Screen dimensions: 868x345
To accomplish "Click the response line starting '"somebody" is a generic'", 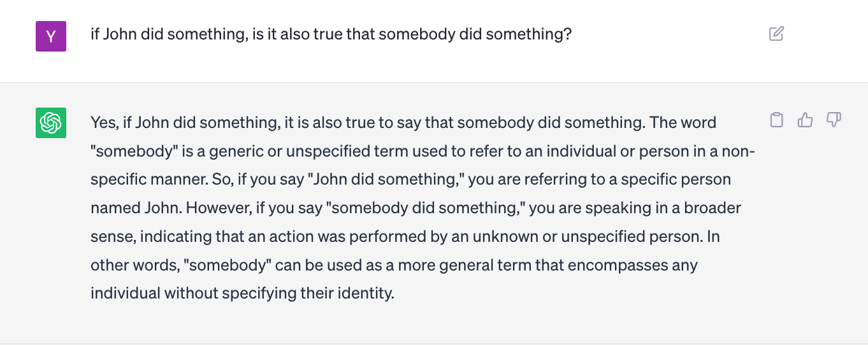I will click(x=423, y=151).
